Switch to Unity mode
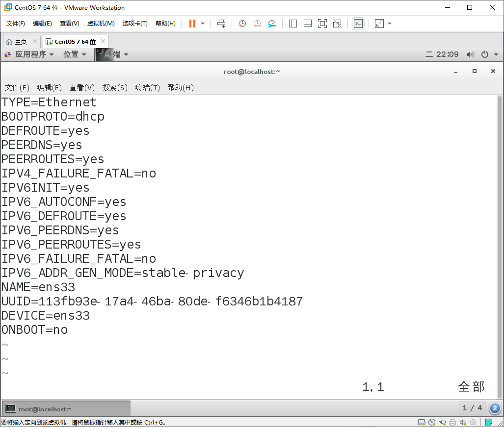Image resolution: width=504 pixels, height=427 pixels. pyautogui.click(x=337, y=24)
